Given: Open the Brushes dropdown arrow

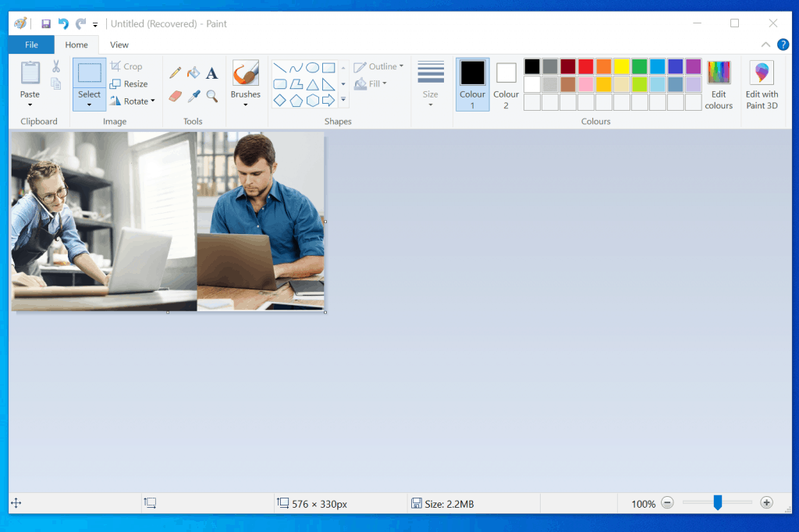Looking at the screenshot, I should 246,105.
